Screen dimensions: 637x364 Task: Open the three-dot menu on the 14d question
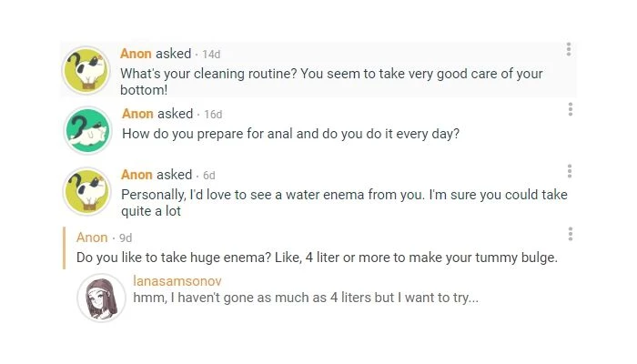(569, 49)
